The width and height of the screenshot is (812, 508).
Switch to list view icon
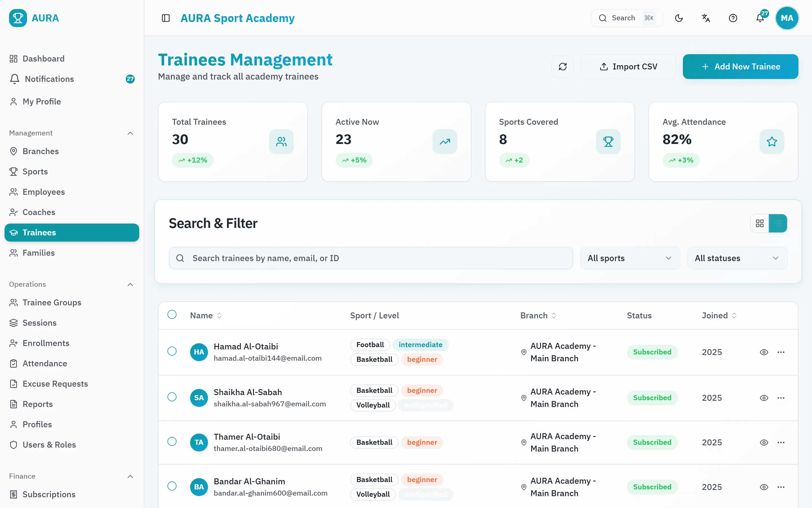point(778,224)
